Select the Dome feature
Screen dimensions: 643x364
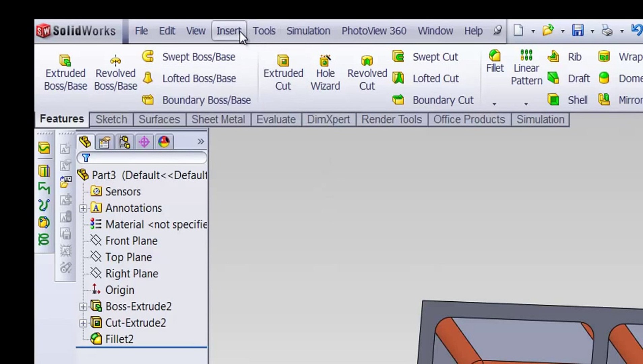pyautogui.click(x=620, y=78)
